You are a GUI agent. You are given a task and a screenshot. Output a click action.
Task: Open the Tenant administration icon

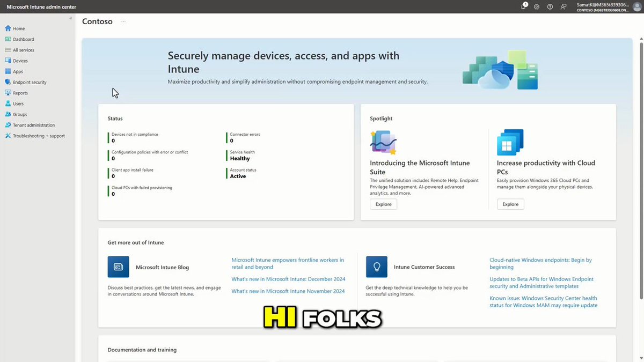click(x=8, y=125)
